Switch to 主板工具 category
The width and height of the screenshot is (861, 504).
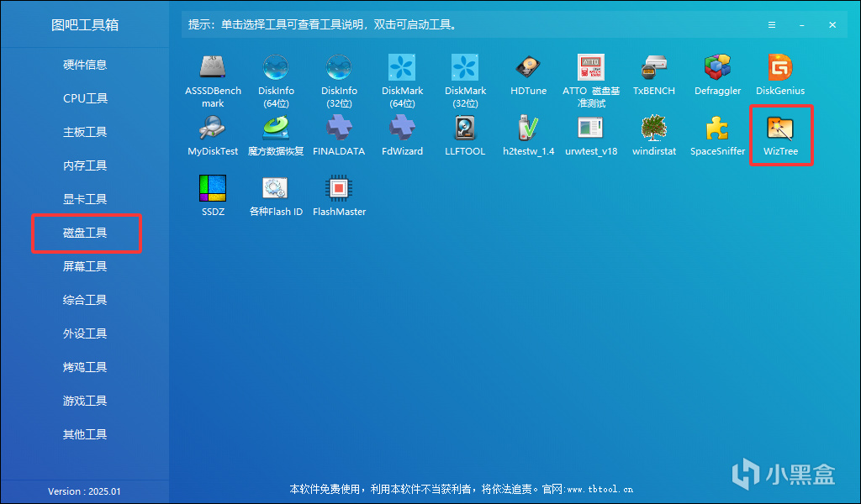[x=85, y=132]
